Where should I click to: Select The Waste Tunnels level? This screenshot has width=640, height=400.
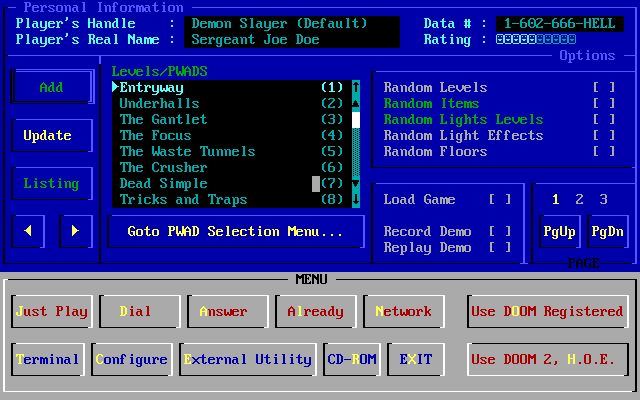[231, 151]
